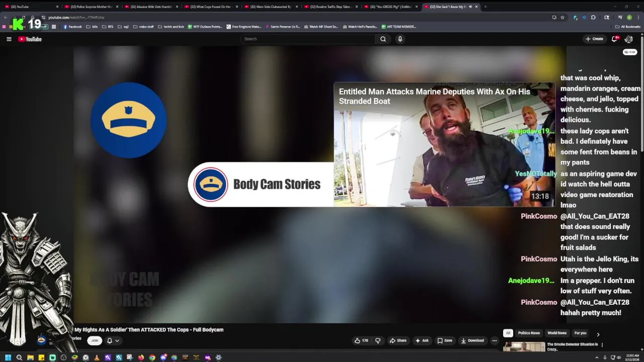Share the video
644x362 pixels.
click(x=398, y=340)
